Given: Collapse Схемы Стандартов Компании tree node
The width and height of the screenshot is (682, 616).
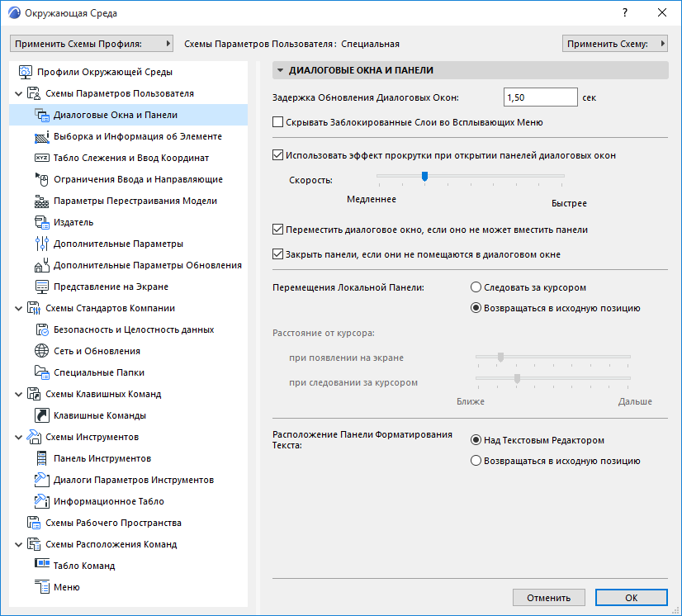Looking at the screenshot, I should point(19,309).
